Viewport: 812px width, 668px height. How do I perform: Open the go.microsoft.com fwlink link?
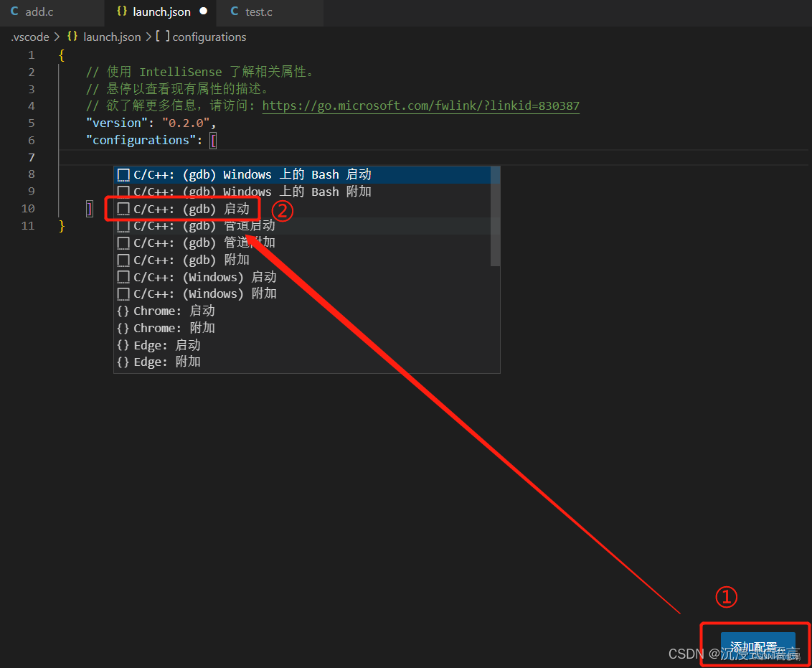421,105
